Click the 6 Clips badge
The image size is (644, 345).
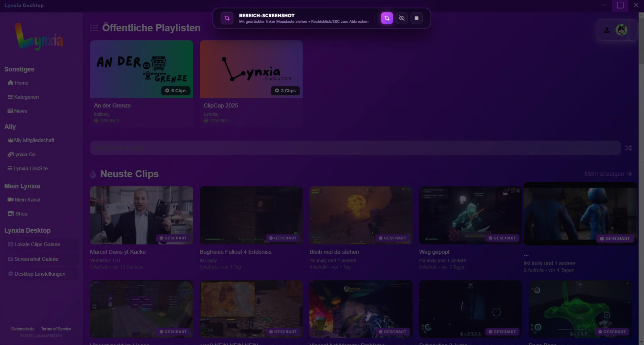[176, 91]
